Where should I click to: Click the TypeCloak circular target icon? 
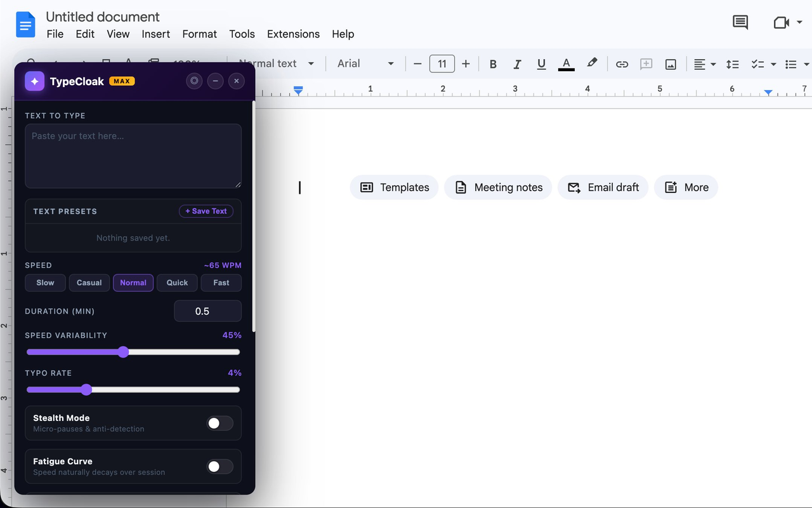coord(194,81)
